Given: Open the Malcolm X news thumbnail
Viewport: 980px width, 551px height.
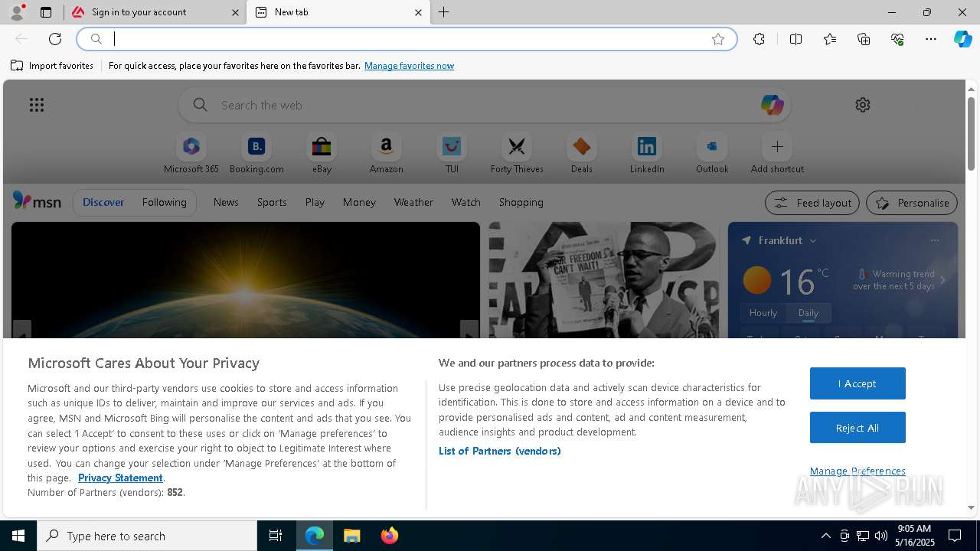Looking at the screenshot, I should tap(604, 280).
